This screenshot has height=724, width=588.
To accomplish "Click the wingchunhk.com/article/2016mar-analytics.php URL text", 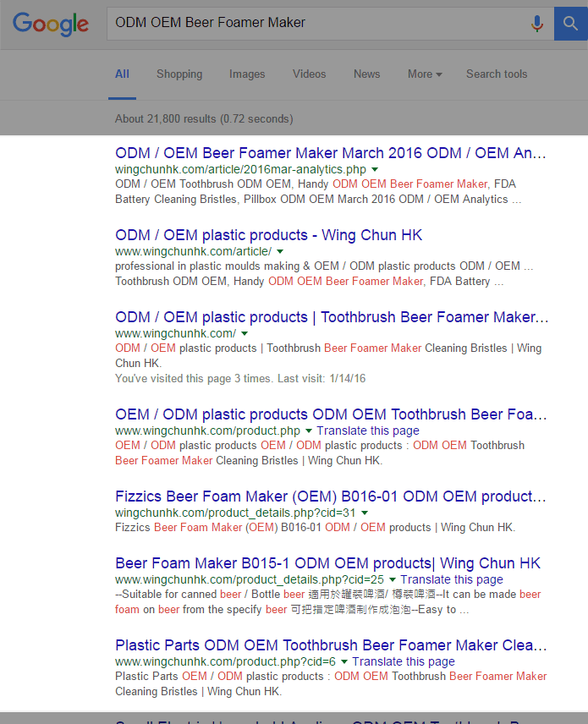I will tap(240, 169).
